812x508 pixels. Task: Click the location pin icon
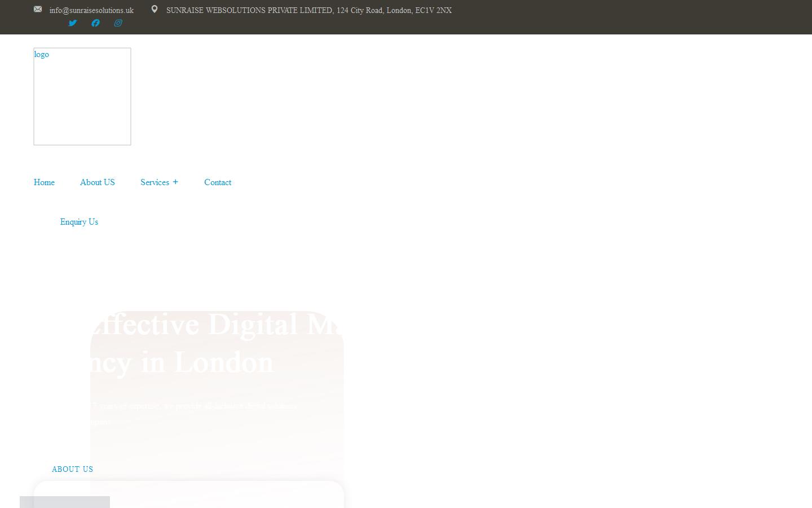click(155, 8)
